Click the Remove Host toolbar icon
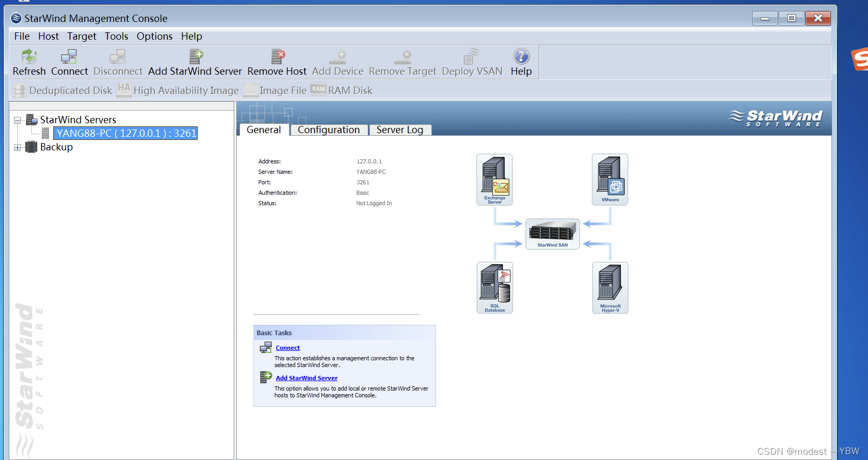This screenshot has height=460, width=868. 278,56
